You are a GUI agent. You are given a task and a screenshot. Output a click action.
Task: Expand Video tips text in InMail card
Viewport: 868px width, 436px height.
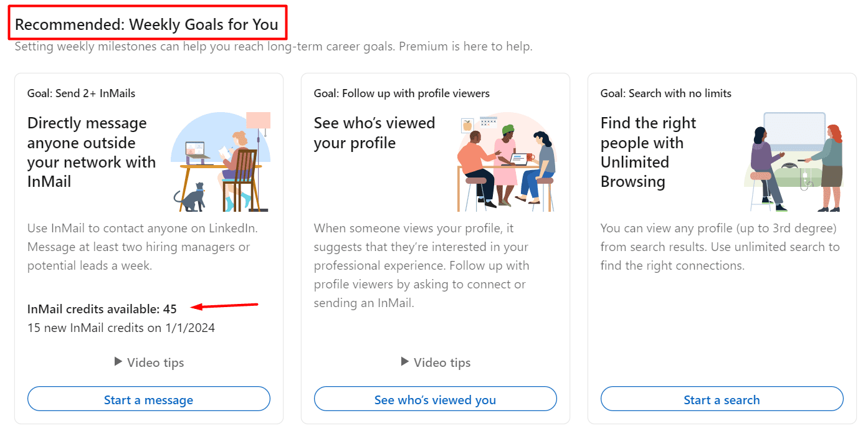[156, 363]
